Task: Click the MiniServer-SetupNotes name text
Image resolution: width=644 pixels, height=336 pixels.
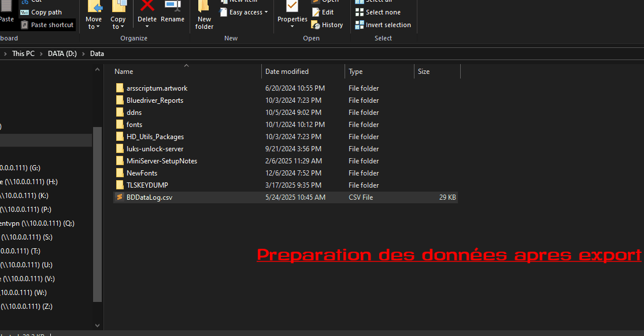Action: (162, 161)
